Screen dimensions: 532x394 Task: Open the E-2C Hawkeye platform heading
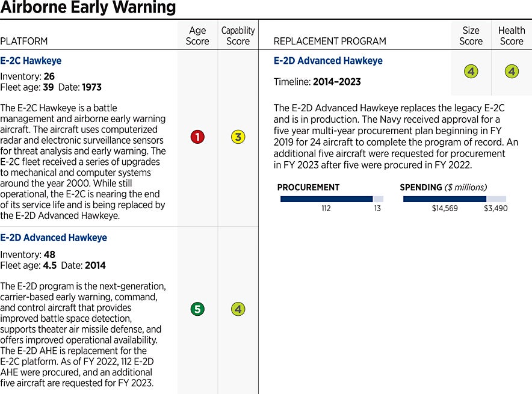(31, 61)
